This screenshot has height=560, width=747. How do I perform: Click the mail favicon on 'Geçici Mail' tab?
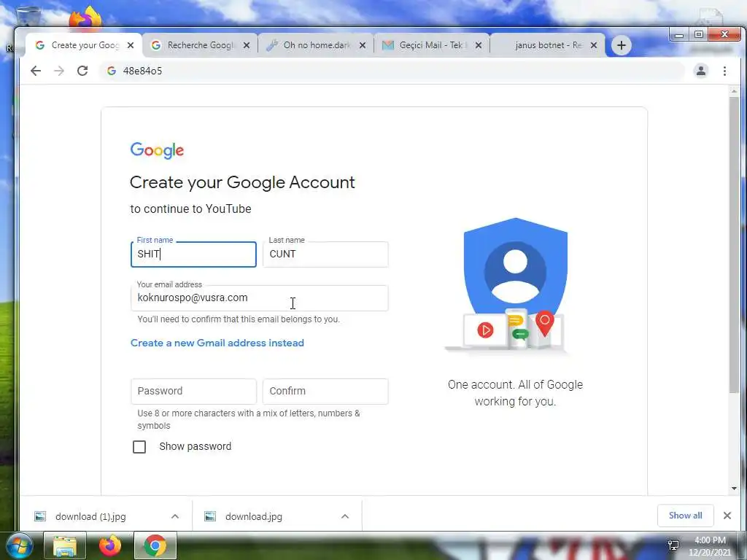point(388,45)
